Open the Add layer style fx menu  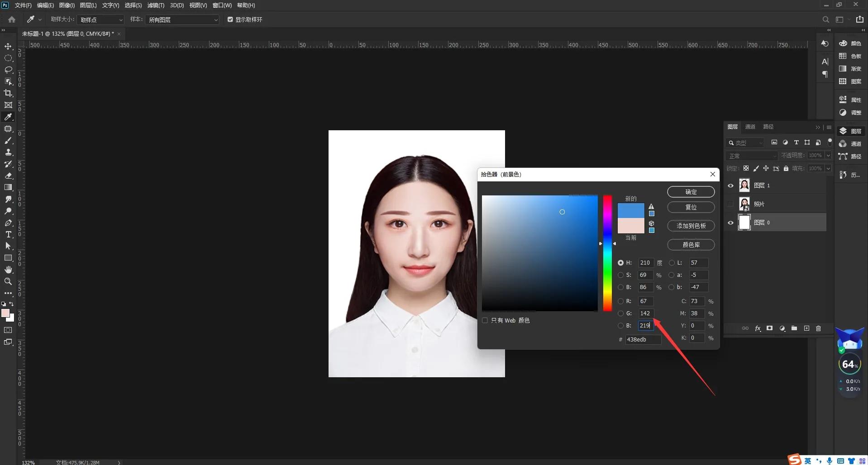(x=758, y=328)
